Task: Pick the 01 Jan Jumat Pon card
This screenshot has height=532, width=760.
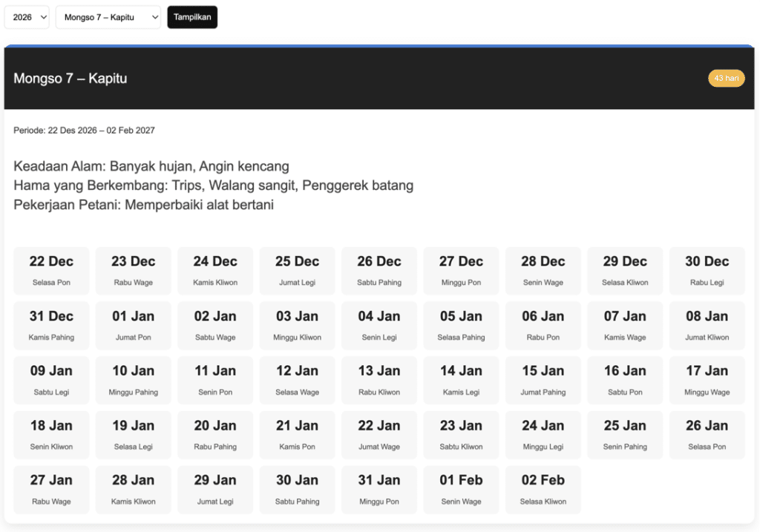Action: 133,326
